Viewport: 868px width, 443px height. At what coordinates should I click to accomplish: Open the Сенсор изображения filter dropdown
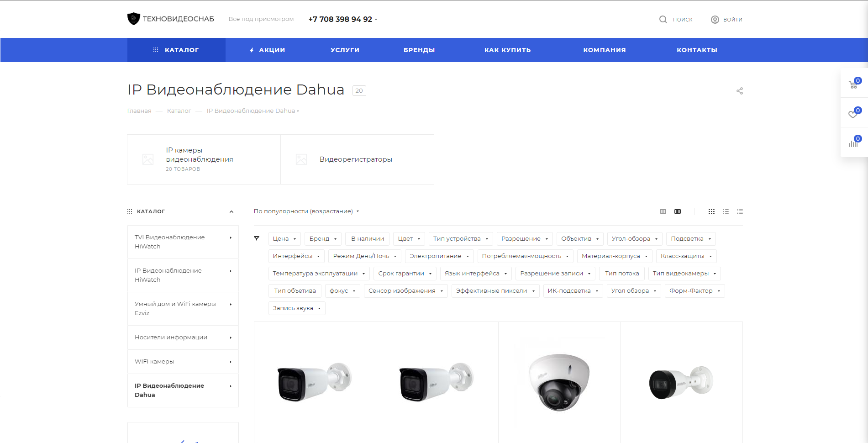point(406,291)
